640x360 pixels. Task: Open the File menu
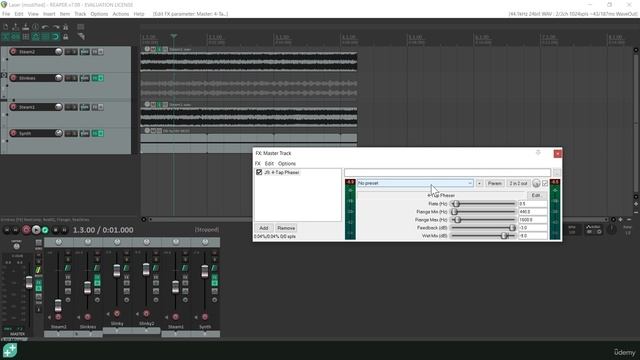[6, 14]
